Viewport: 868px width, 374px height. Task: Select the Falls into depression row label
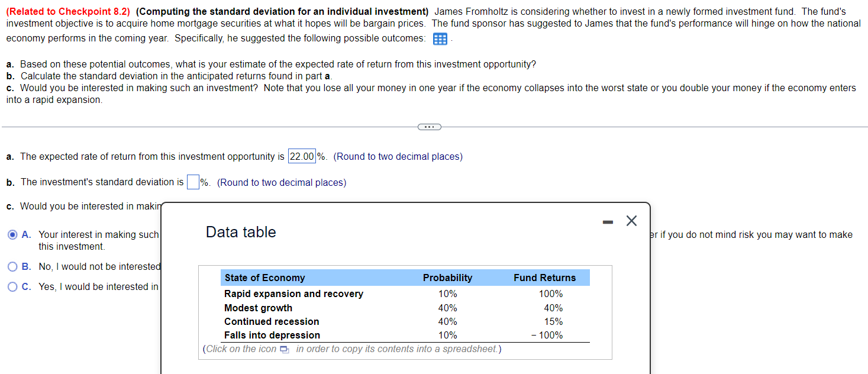point(272,336)
